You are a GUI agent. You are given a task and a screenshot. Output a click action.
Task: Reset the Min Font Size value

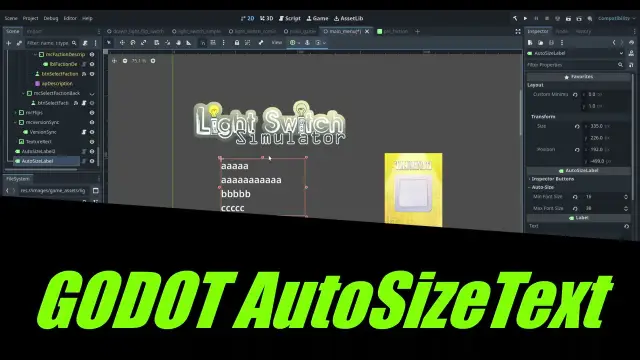[575, 197]
